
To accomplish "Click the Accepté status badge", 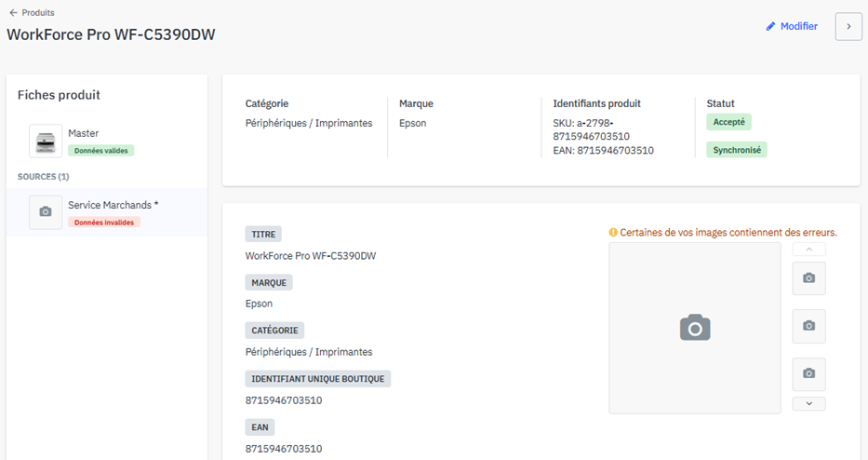I will [728, 122].
